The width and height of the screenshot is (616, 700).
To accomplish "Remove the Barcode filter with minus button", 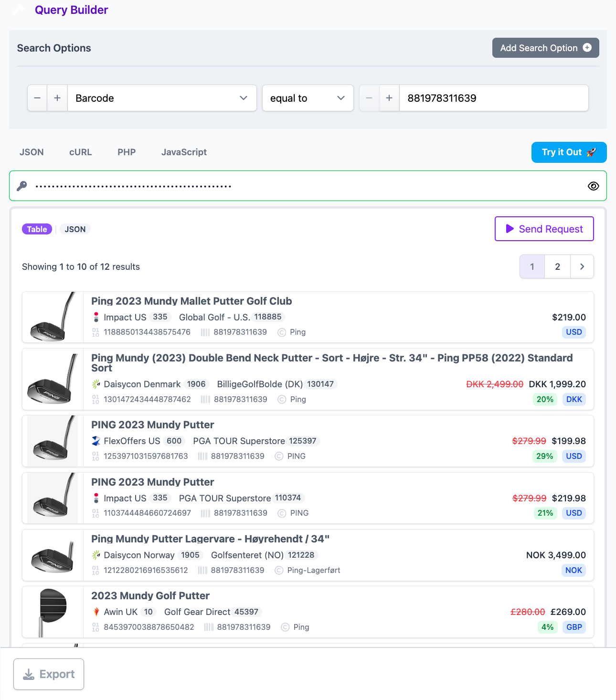I will 37,98.
